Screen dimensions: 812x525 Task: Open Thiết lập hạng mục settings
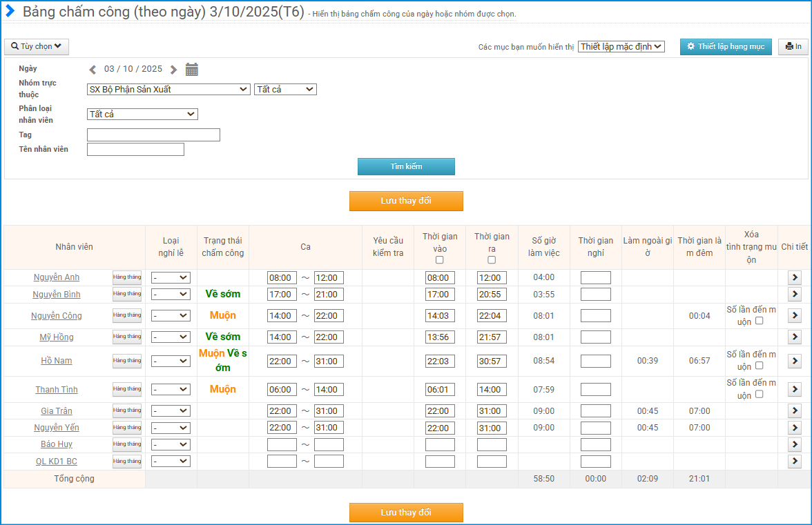pyautogui.click(x=726, y=46)
